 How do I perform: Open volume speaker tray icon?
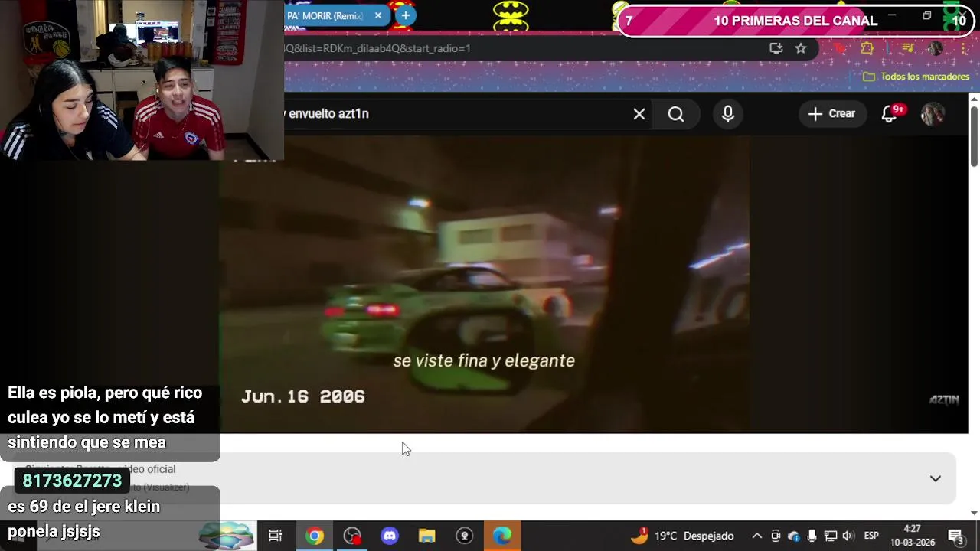[848, 536]
